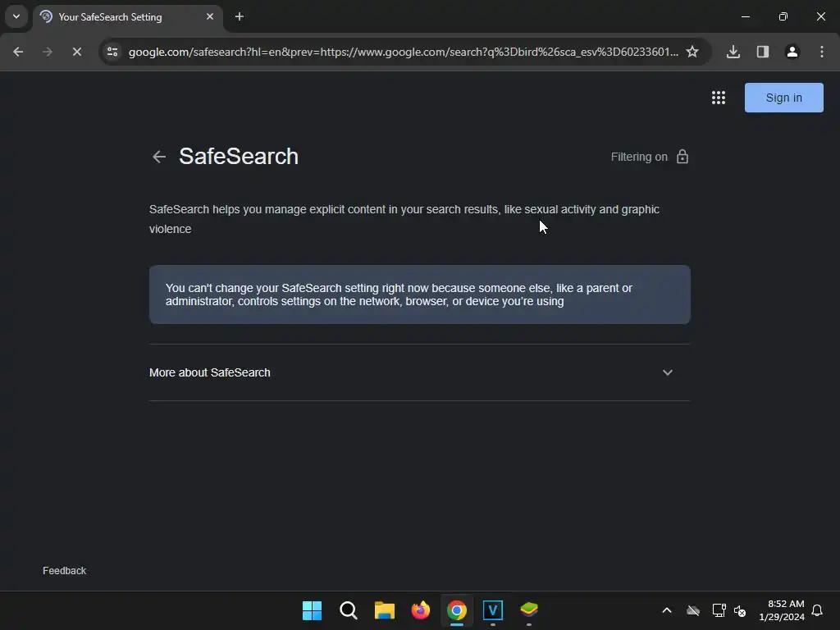This screenshot has width=840, height=630.
Task: View site information icon in address bar
Action: click(x=112, y=52)
